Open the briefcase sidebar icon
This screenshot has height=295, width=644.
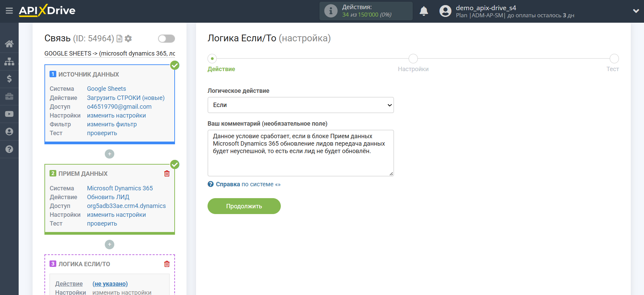point(9,97)
